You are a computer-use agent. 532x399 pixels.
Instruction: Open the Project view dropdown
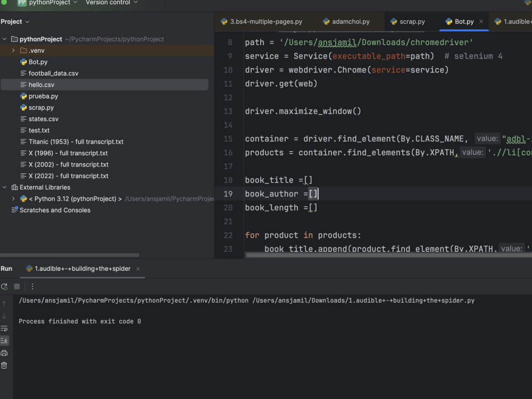point(15,22)
